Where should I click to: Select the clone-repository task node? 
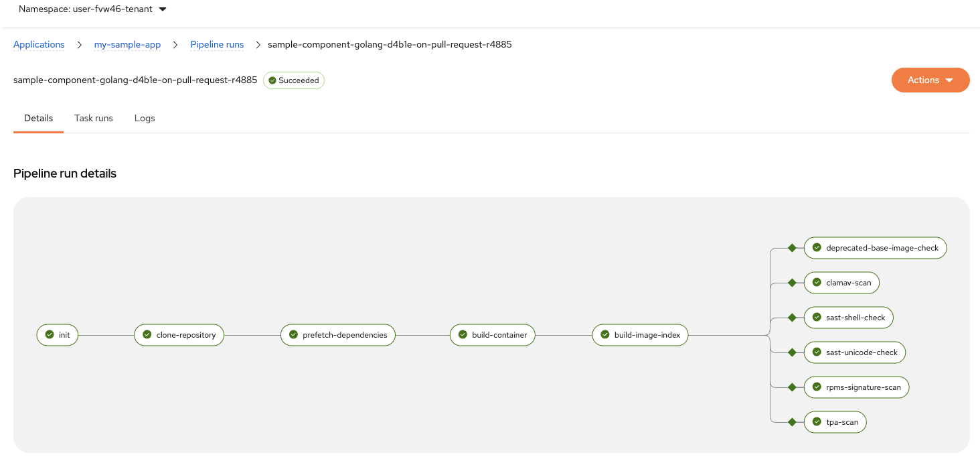pos(179,335)
